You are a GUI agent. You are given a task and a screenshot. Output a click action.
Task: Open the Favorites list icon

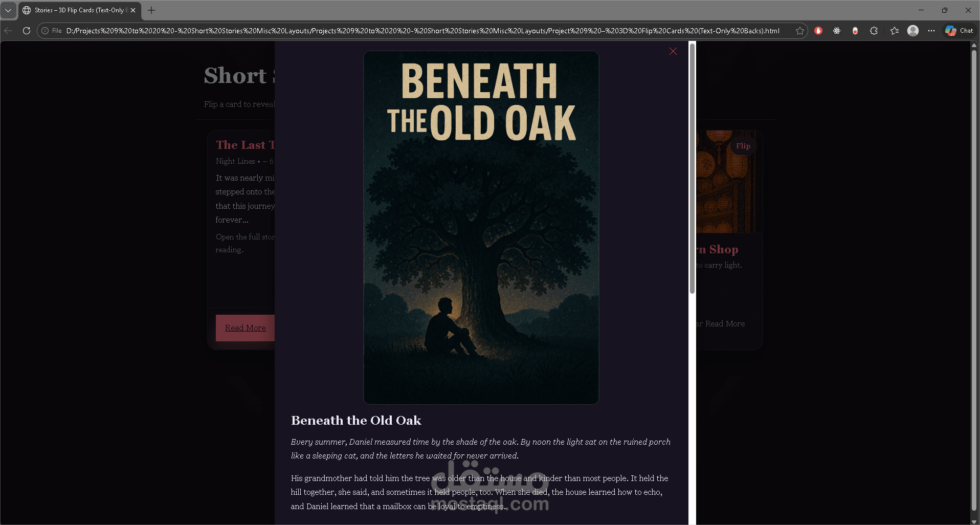[x=894, y=31]
